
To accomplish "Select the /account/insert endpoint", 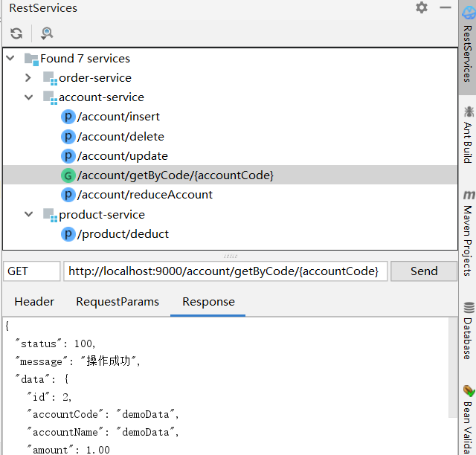I will pos(118,117).
